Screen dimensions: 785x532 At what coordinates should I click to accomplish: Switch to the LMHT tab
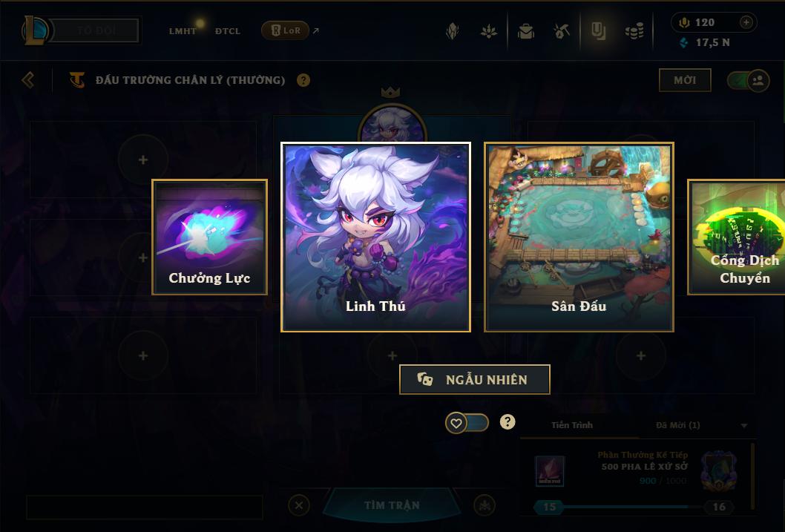coord(183,31)
